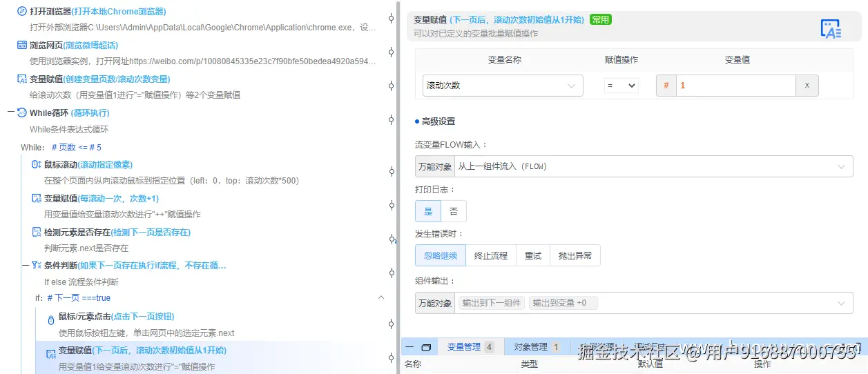Set 打印日志 to 是

428,211
